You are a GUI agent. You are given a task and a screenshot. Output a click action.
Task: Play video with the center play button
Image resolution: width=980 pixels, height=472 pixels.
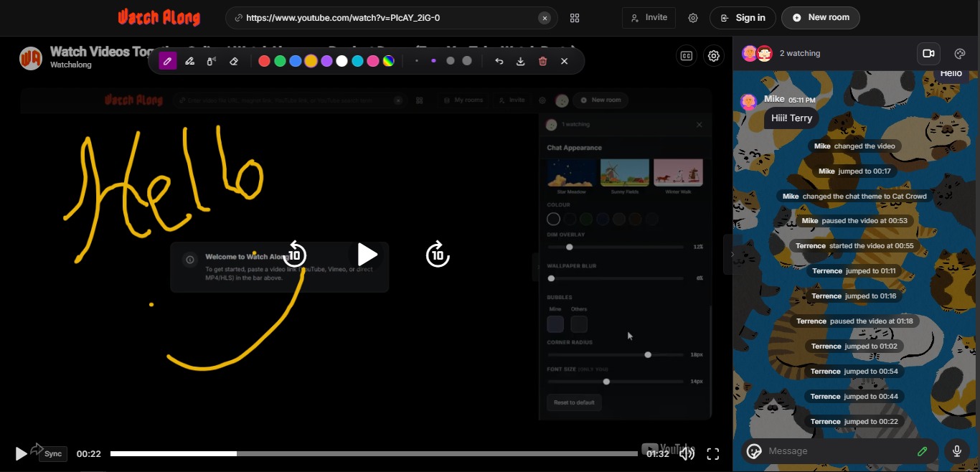tap(367, 255)
